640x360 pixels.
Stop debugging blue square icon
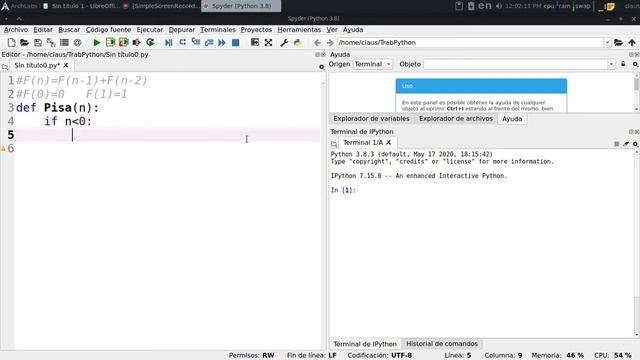point(236,42)
